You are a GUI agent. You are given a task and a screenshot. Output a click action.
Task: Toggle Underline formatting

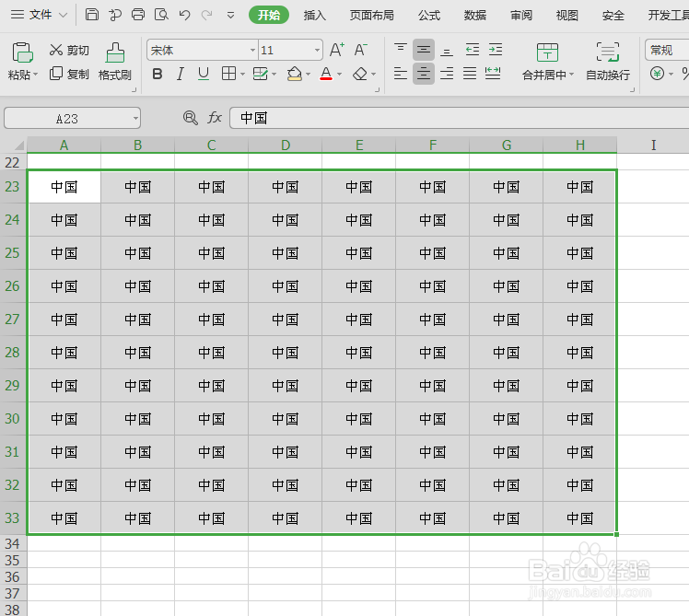[x=203, y=74]
